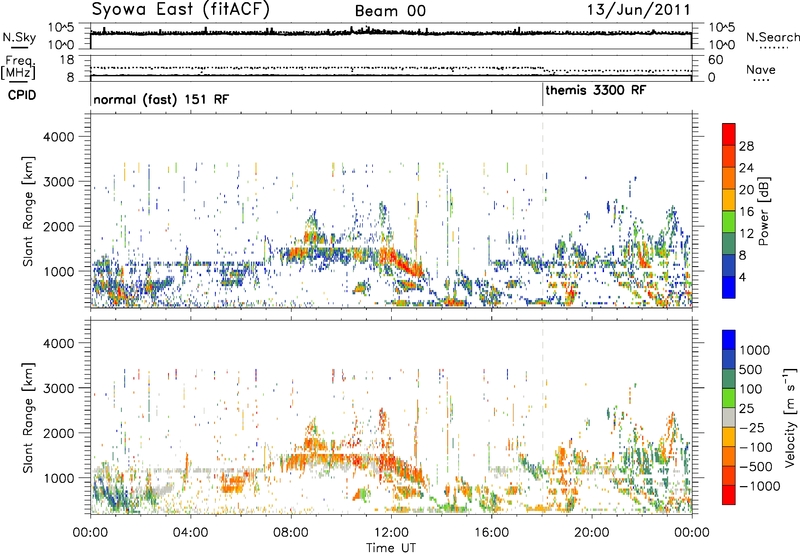
Task: Click the "2000" range tick of the velocity panel
Action: 59,433
